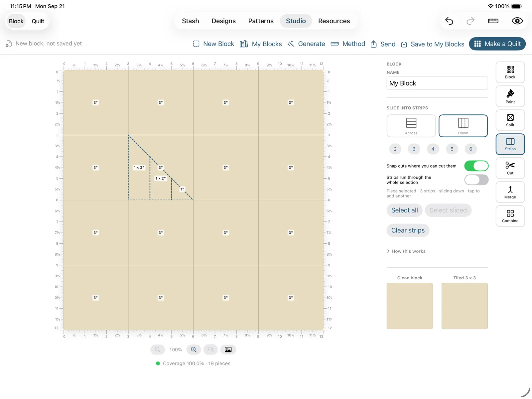Open the Designs tab
The height and width of the screenshot is (399, 532).
pos(223,21)
